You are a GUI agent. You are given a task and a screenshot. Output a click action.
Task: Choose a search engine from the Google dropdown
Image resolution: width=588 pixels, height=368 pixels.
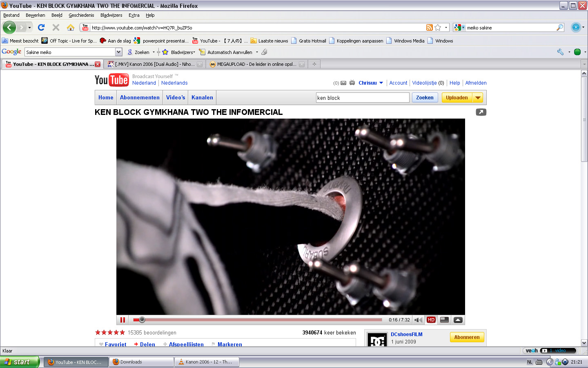459,27
